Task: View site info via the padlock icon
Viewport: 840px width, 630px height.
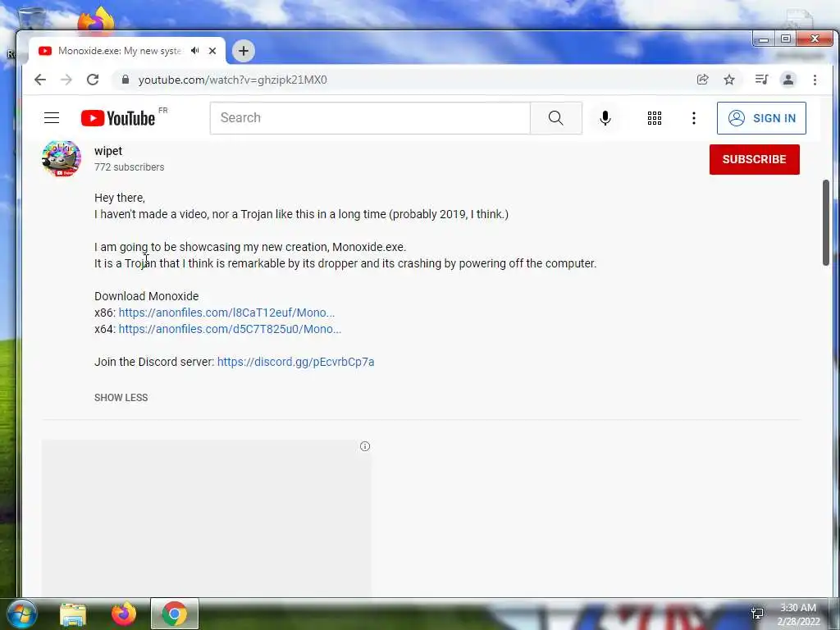Action: coord(126,80)
